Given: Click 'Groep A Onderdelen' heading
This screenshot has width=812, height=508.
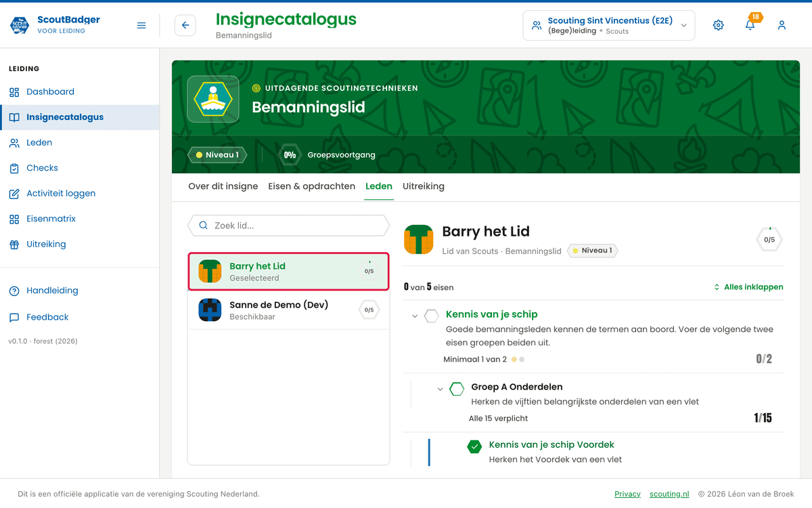Looking at the screenshot, I should pos(517,387).
